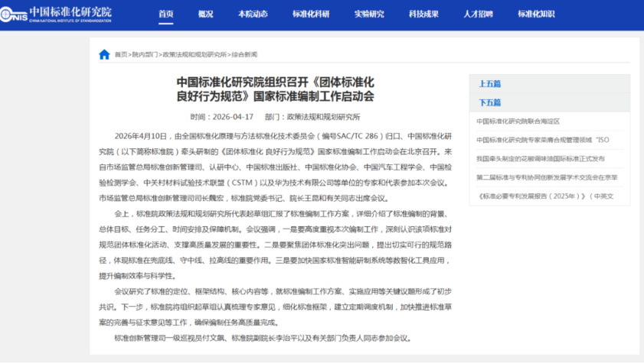Open article 中国标准化研究院联合海淀区

tap(518, 122)
